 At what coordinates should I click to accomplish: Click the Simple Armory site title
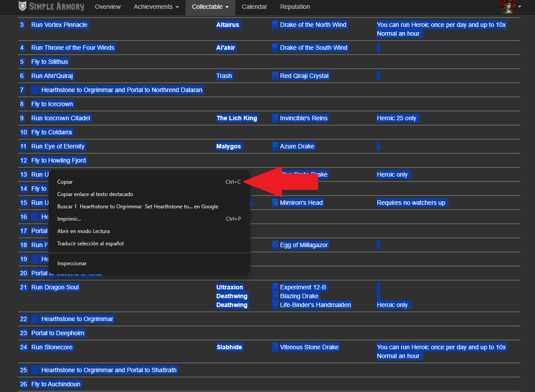point(56,7)
